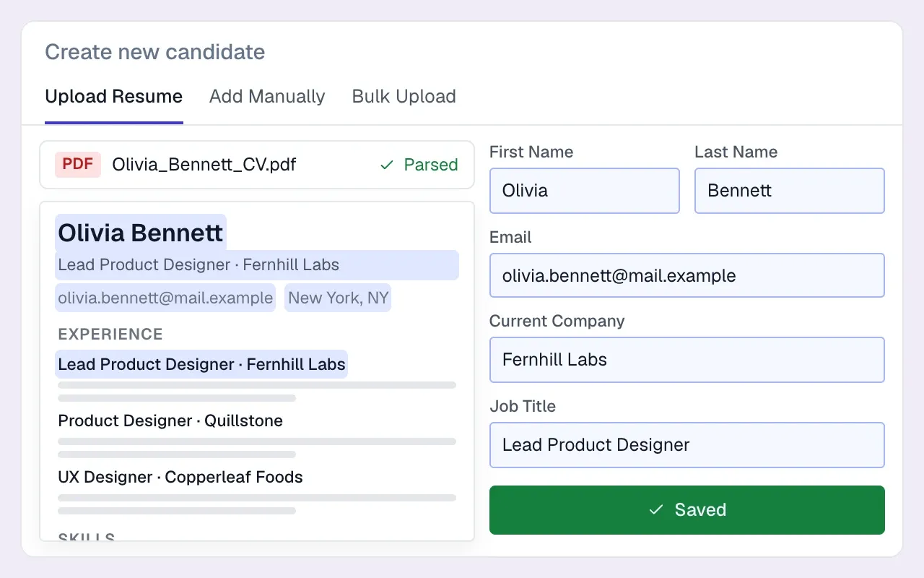Open the Add Manually tab

click(x=267, y=97)
